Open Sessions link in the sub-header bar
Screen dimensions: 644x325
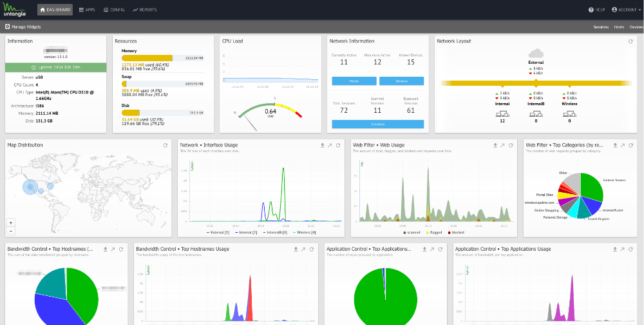pos(601,27)
